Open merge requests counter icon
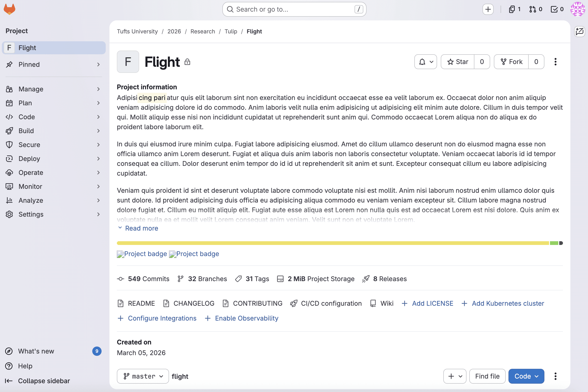Screen dimensions: 588x392 pos(536,9)
